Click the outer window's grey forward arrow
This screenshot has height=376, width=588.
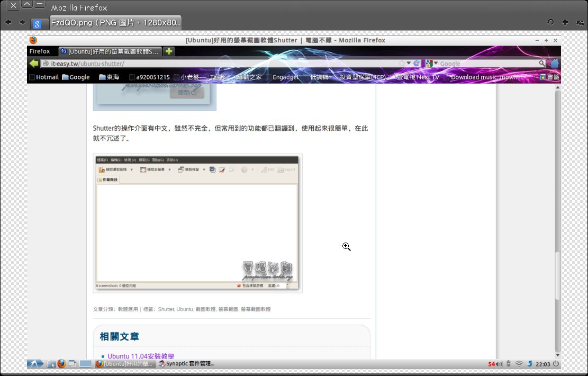[x=22, y=23]
